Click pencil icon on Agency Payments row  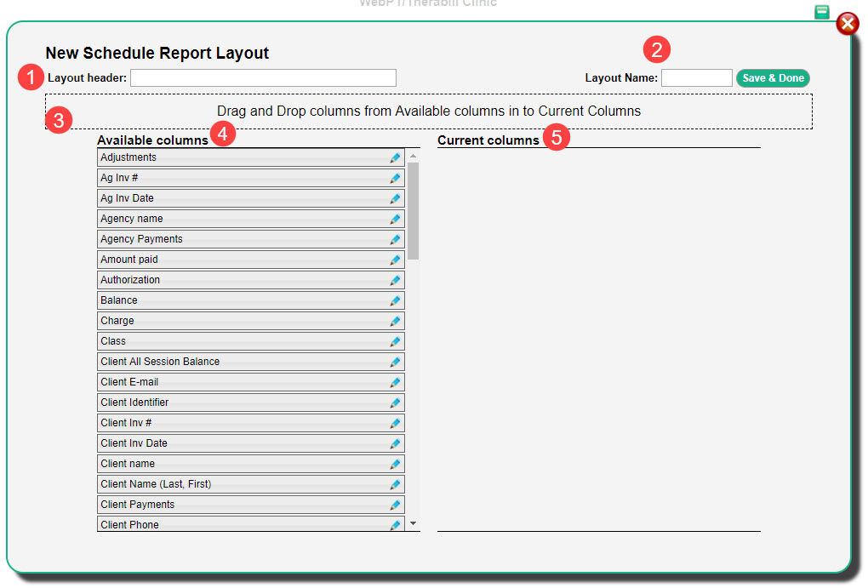pyautogui.click(x=395, y=240)
